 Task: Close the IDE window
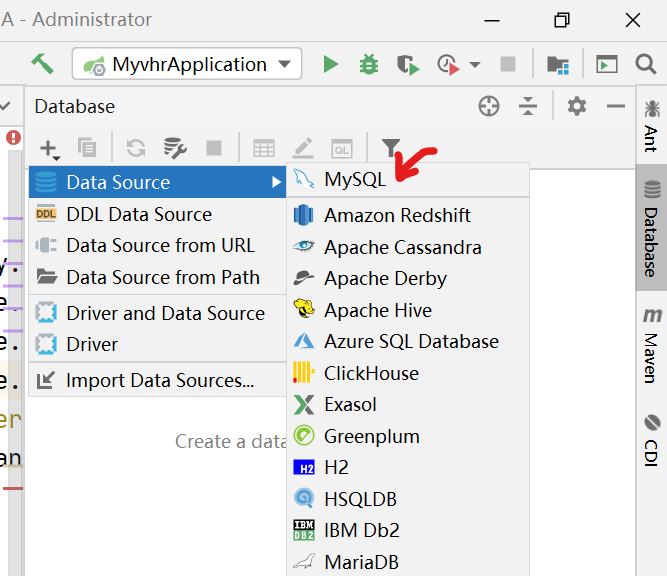(633, 20)
